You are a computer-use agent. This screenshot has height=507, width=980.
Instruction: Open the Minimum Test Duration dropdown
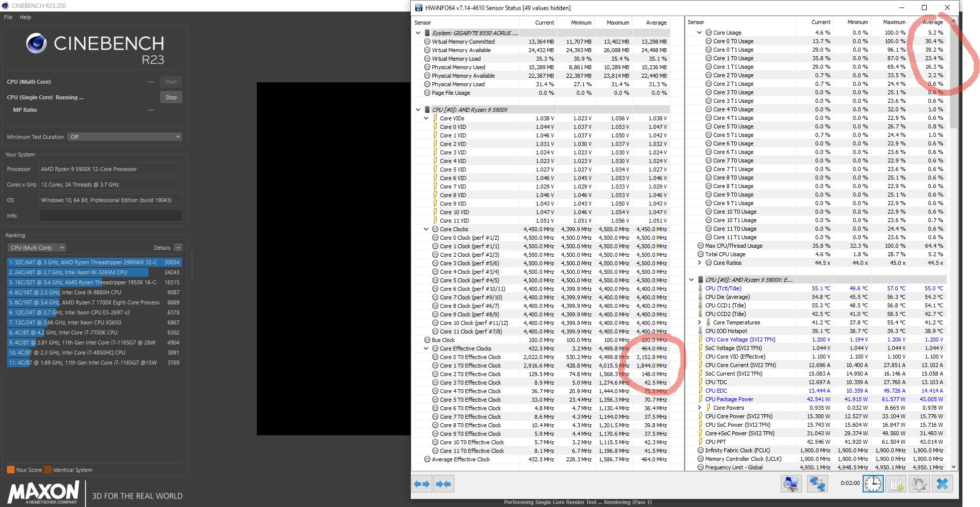(x=125, y=137)
